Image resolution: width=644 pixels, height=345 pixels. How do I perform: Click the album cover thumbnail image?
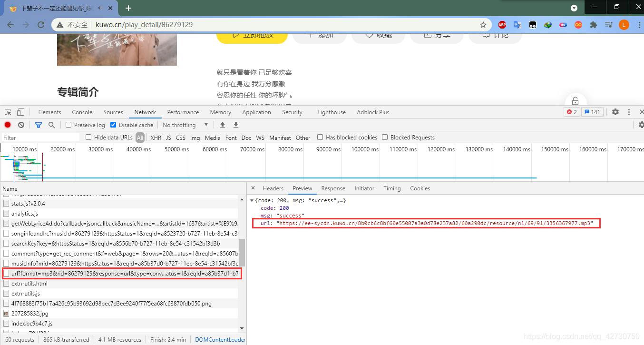coord(117,50)
